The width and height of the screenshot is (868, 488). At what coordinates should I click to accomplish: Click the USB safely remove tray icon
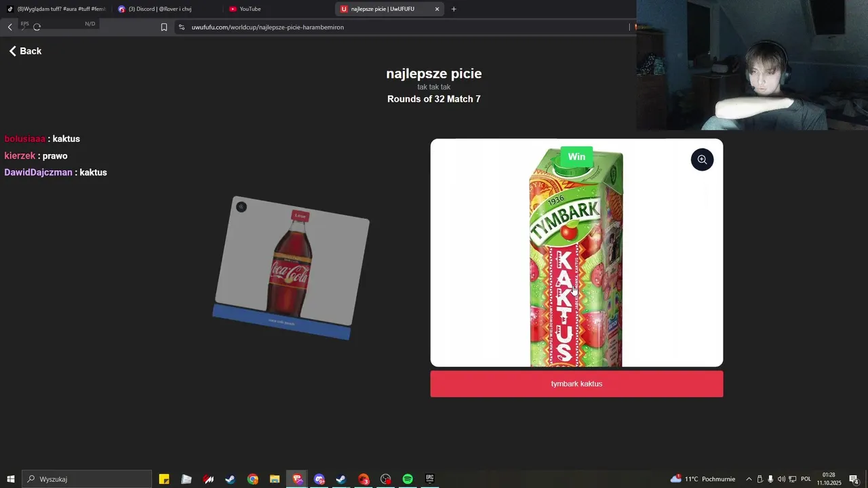pyautogui.click(x=759, y=479)
